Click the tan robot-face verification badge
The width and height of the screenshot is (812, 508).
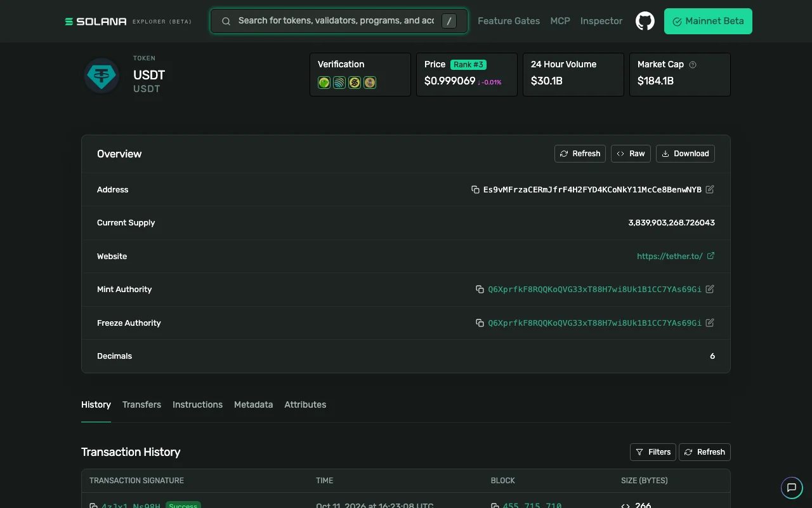[x=370, y=83]
